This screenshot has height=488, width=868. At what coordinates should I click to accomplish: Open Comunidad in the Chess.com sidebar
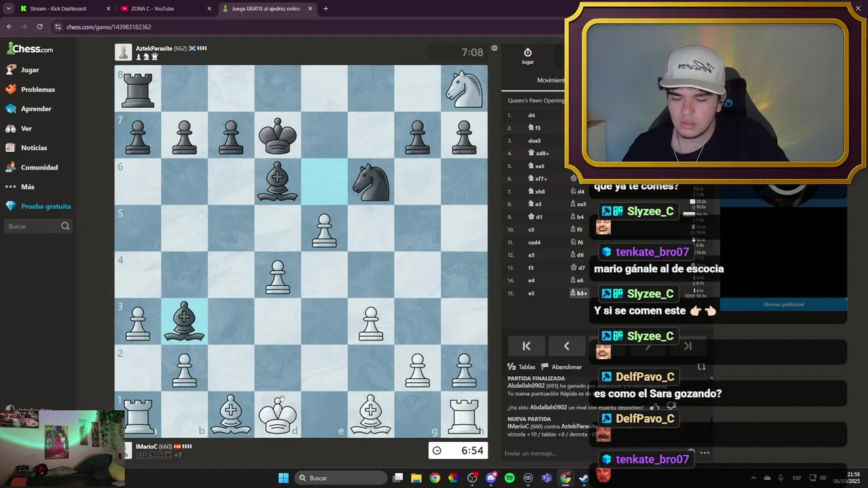pyautogui.click(x=31, y=167)
